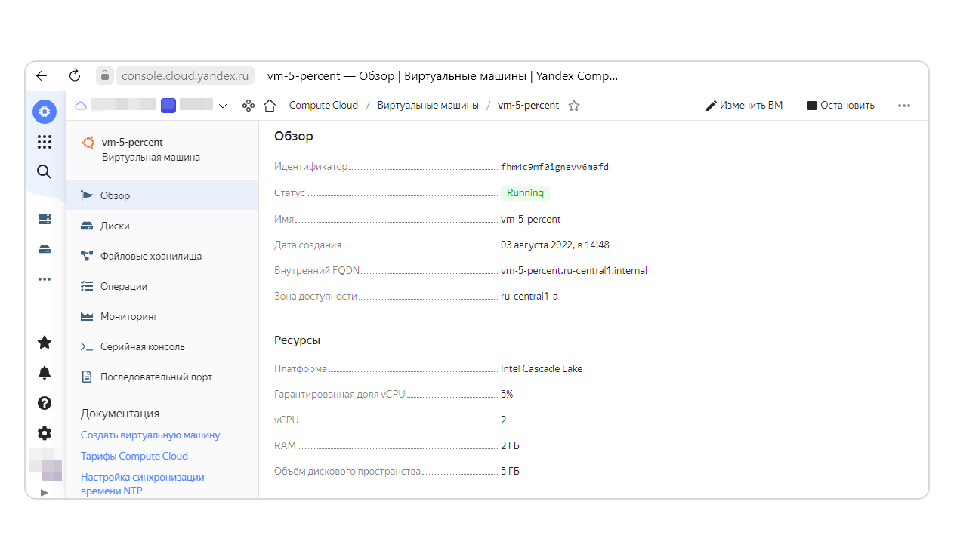Screen dimensions: 954x560
Task: Click the Документация sidebar heading
Action: (x=120, y=414)
